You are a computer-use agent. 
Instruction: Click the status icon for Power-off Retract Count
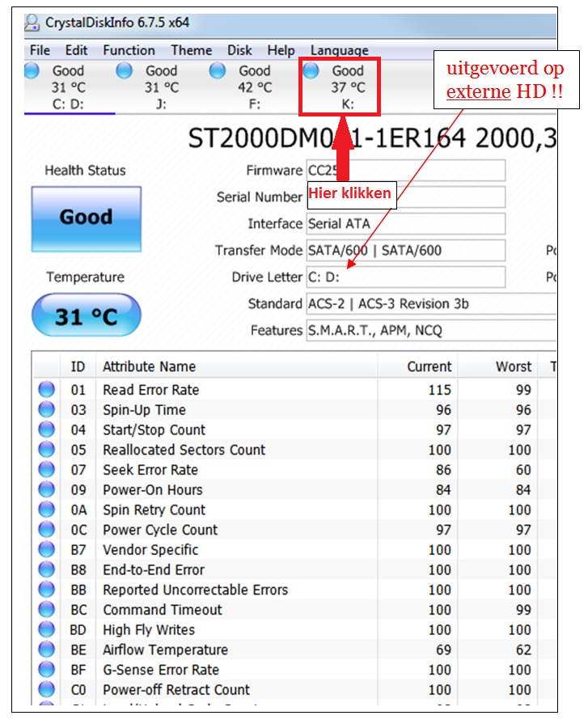coord(46,689)
